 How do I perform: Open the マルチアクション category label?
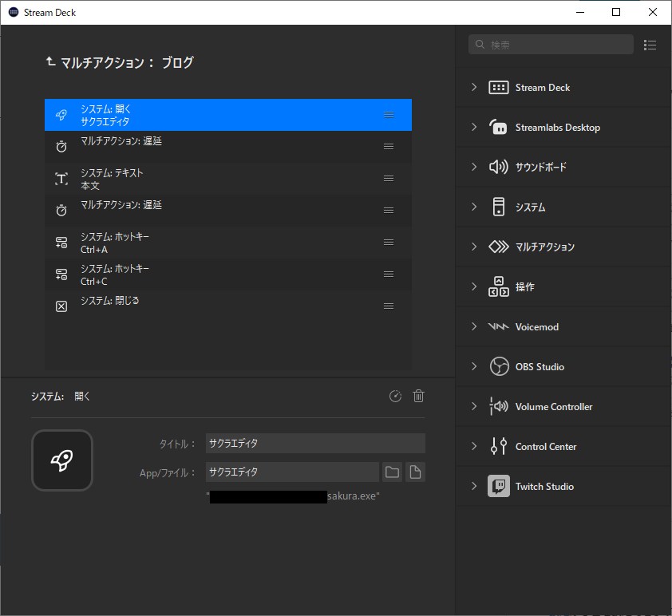545,247
